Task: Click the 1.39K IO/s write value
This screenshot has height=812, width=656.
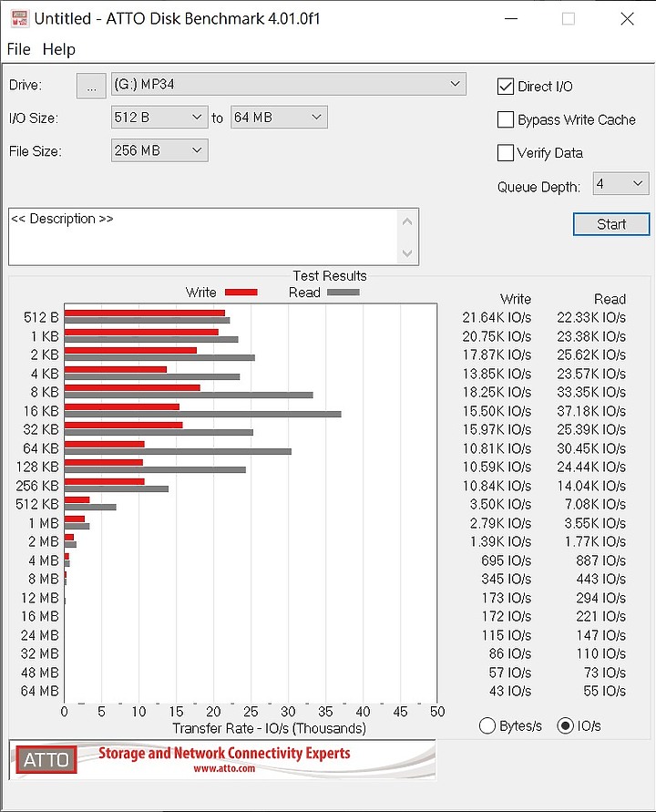Action: tap(500, 541)
